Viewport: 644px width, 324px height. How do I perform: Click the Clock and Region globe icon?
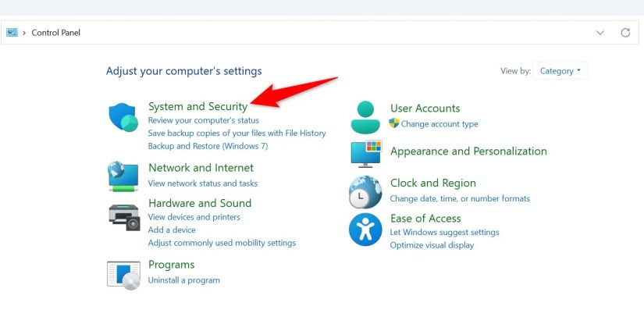click(365, 192)
